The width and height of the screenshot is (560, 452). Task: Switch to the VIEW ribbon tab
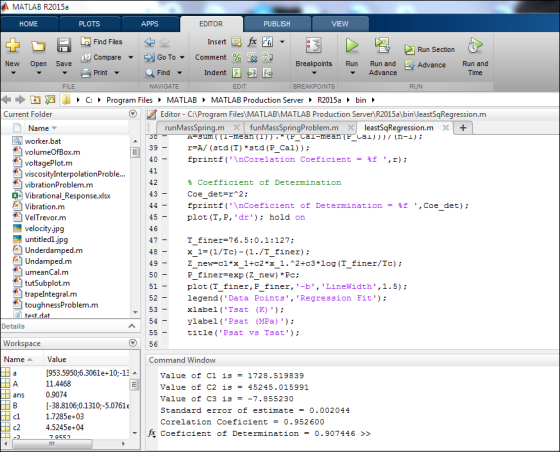click(x=340, y=24)
